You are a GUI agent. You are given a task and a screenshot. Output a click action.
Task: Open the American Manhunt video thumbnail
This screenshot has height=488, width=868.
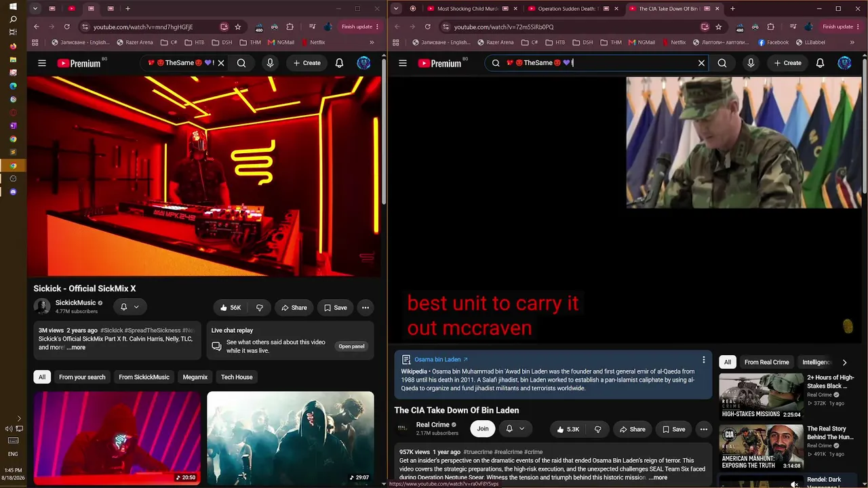pos(762,447)
